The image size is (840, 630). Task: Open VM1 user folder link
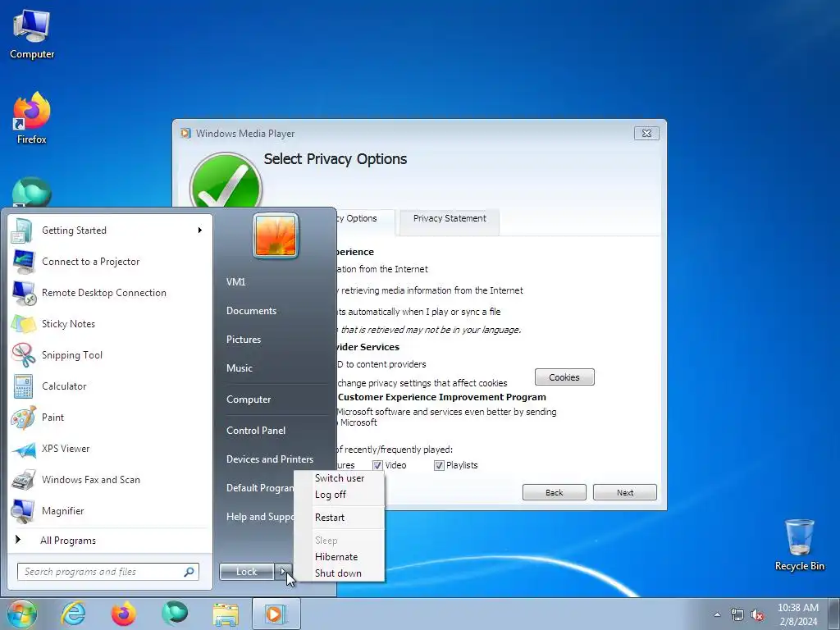(x=235, y=282)
